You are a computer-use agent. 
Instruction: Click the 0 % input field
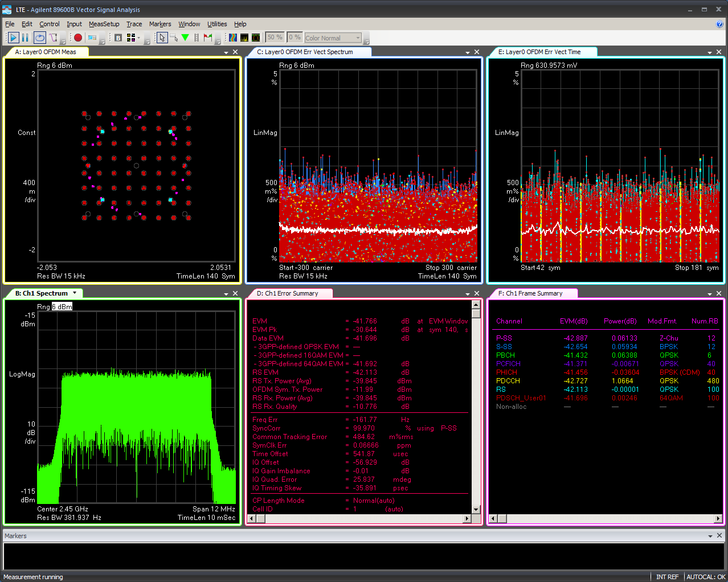point(295,38)
